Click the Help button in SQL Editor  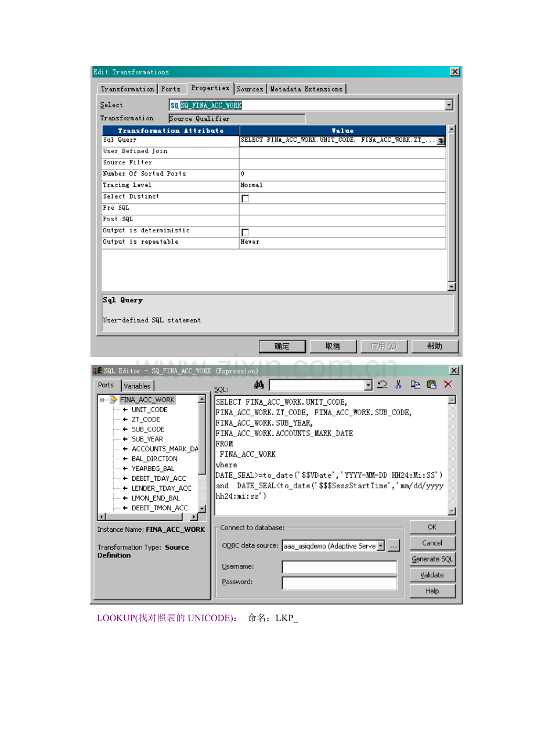click(x=432, y=591)
